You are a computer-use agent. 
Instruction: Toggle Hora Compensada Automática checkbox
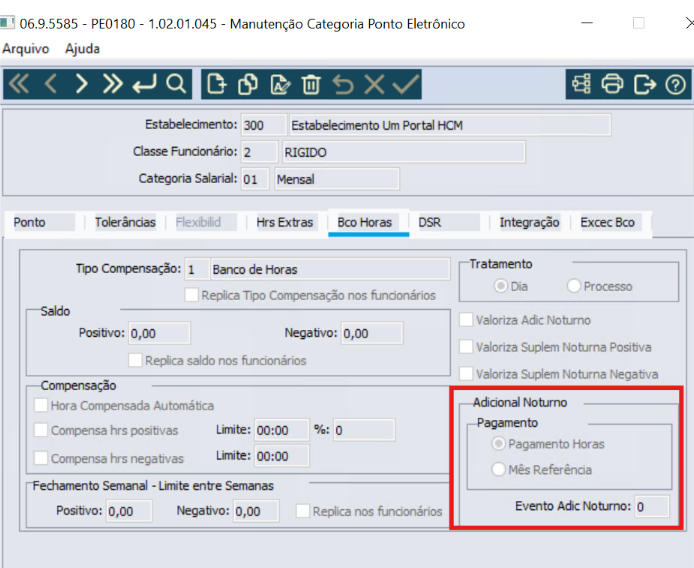click(41, 405)
